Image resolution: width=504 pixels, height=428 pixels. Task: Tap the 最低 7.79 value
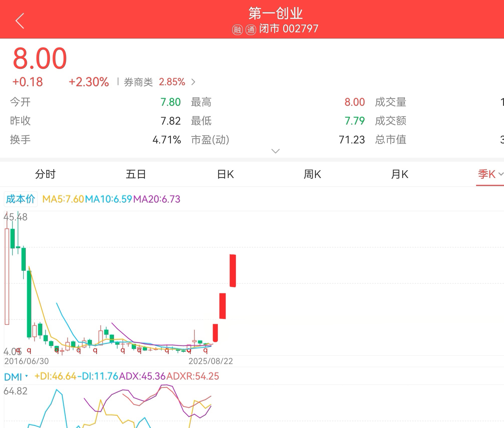tap(355, 121)
